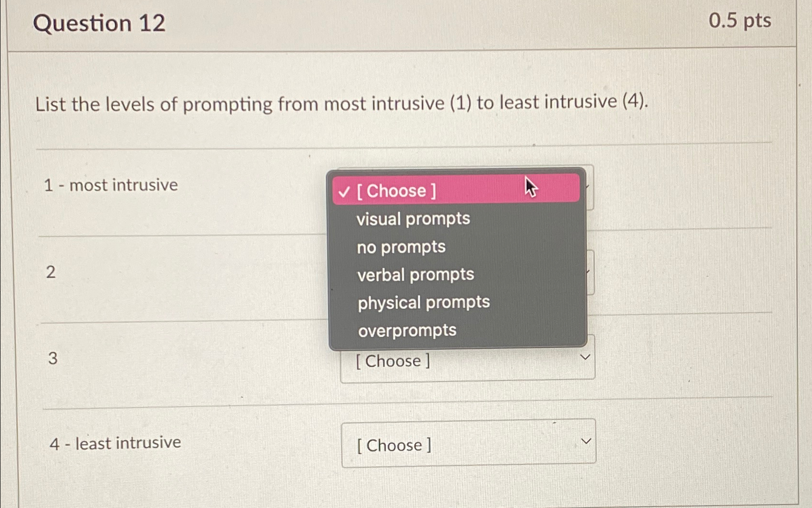
Task: Select "visual prompts" from the open dropdown
Action: [413, 219]
